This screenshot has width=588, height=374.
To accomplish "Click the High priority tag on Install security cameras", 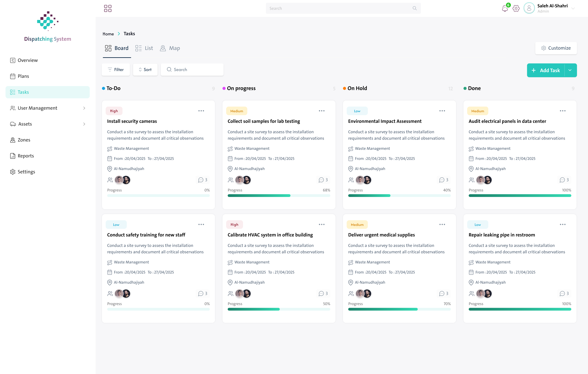I will 114,111.
